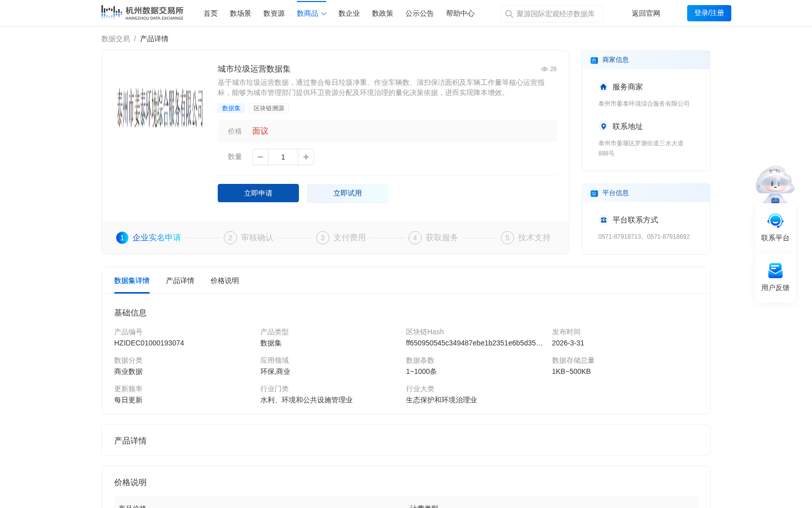This screenshot has width=812, height=508.
Task: Open the 数场景 menu item
Action: click(241, 13)
